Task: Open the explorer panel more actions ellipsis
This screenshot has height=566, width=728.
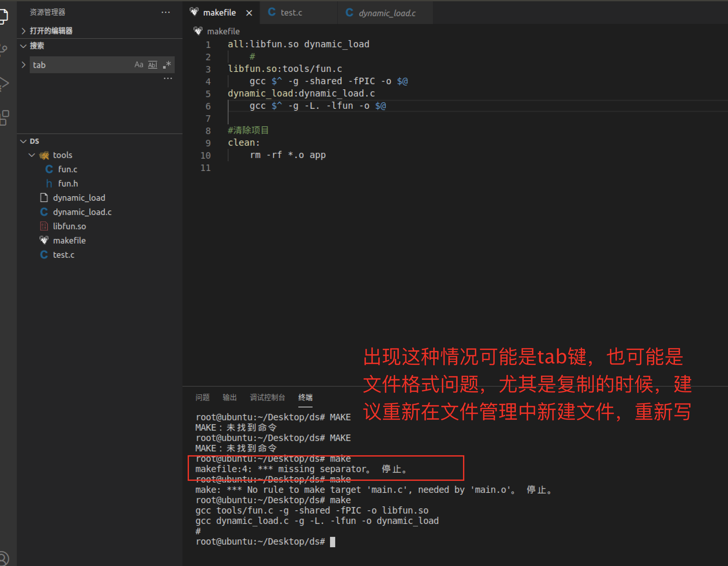Action: pyautogui.click(x=166, y=12)
